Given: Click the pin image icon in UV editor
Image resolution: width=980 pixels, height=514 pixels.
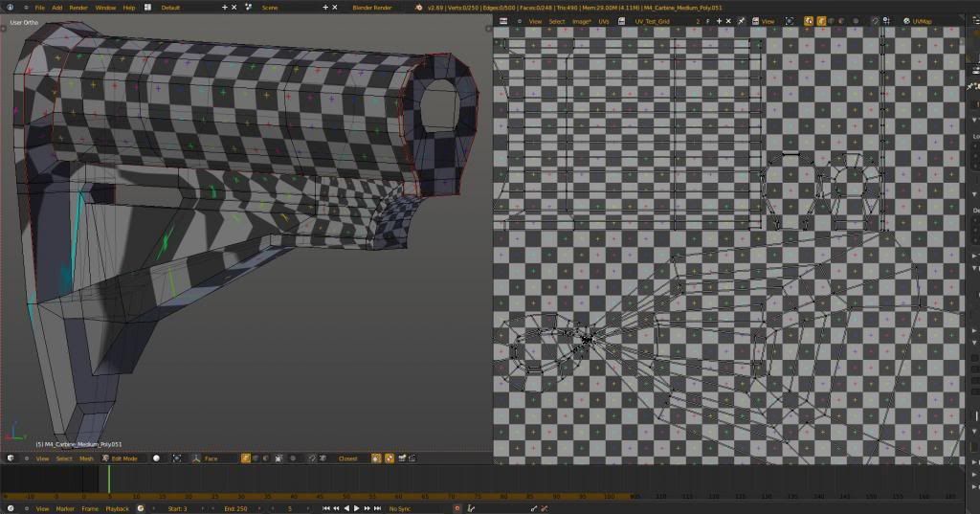Looking at the screenshot, I should (741, 21).
